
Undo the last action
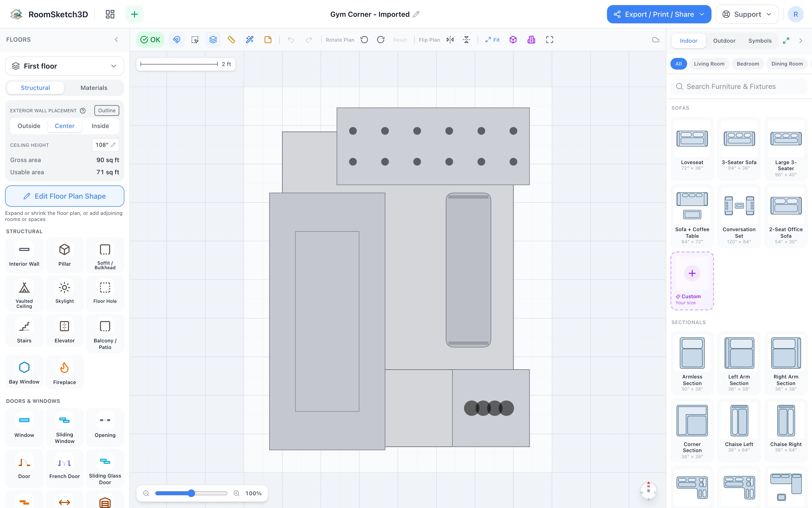[x=291, y=40]
